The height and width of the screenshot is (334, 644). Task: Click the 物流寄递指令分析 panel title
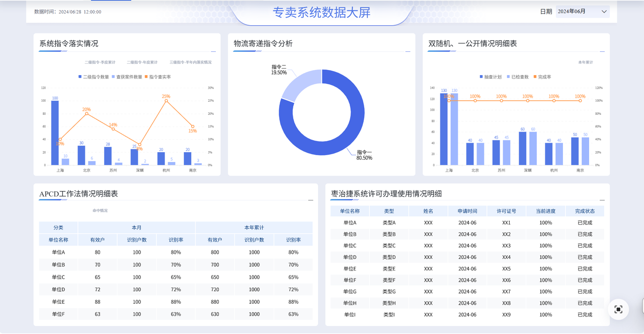[x=263, y=43]
